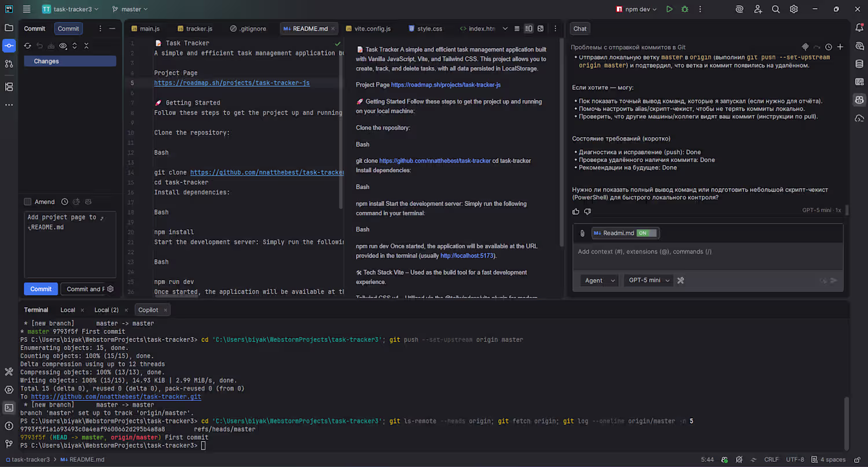This screenshot has height=467, width=868.
Task: Open the Agent mode dropdown
Action: coord(600,280)
